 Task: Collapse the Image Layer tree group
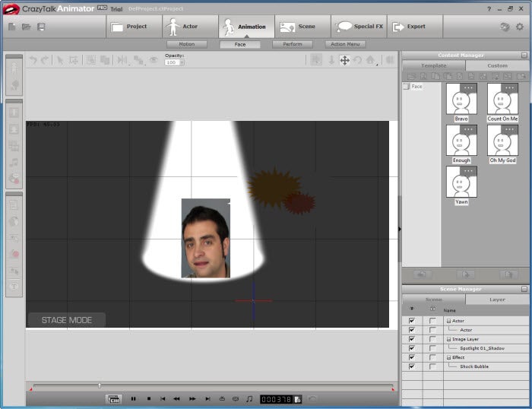pos(449,339)
